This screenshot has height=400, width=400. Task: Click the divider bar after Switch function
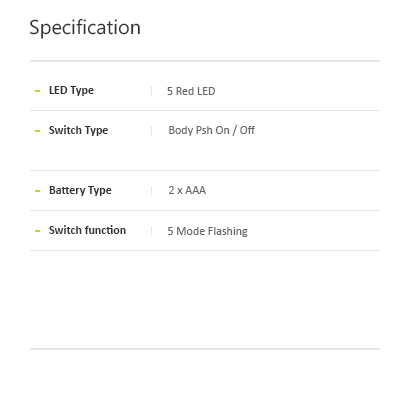pos(152,231)
